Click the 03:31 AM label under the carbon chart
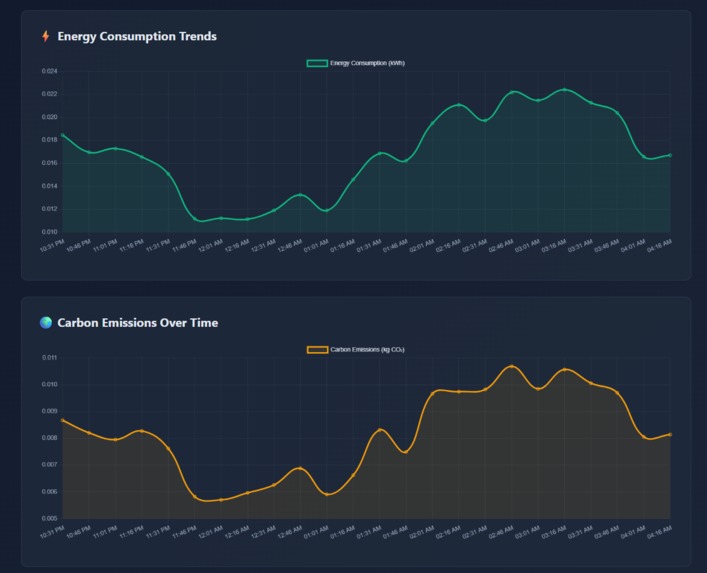Image resolution: width=707 pixels, height=573 pixels. click(x=580, y=532)
